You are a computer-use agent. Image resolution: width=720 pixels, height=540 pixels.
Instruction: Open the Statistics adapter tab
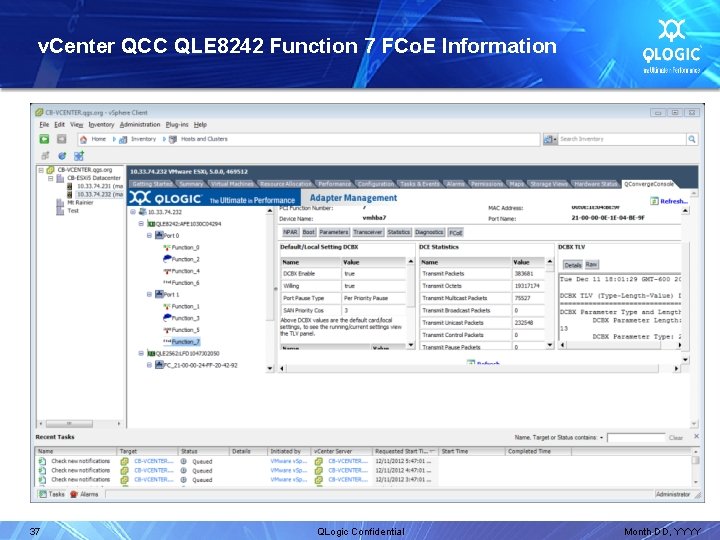398,232
